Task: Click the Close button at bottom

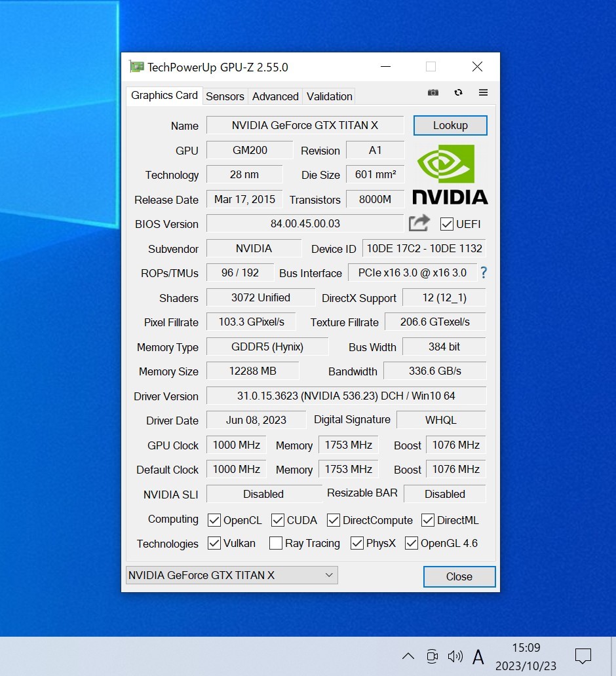Action: click(x=459, y=576)
